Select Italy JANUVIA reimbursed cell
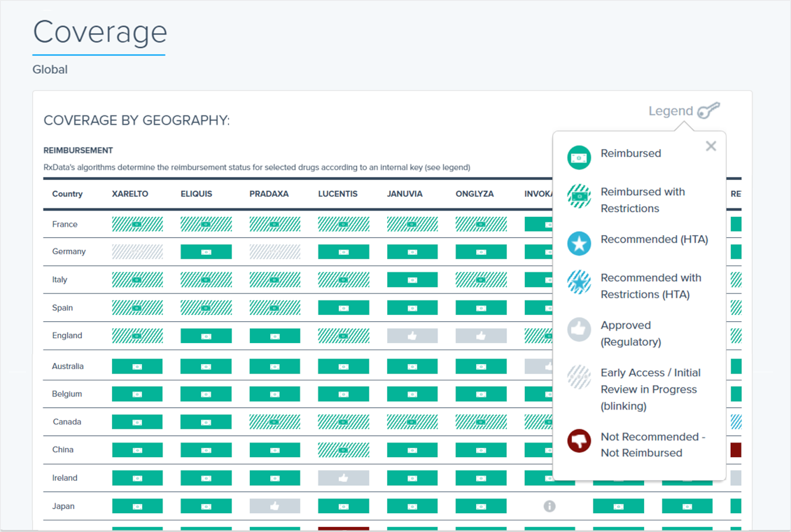Viewport: 791px width, 532px height. pos(412,280)
